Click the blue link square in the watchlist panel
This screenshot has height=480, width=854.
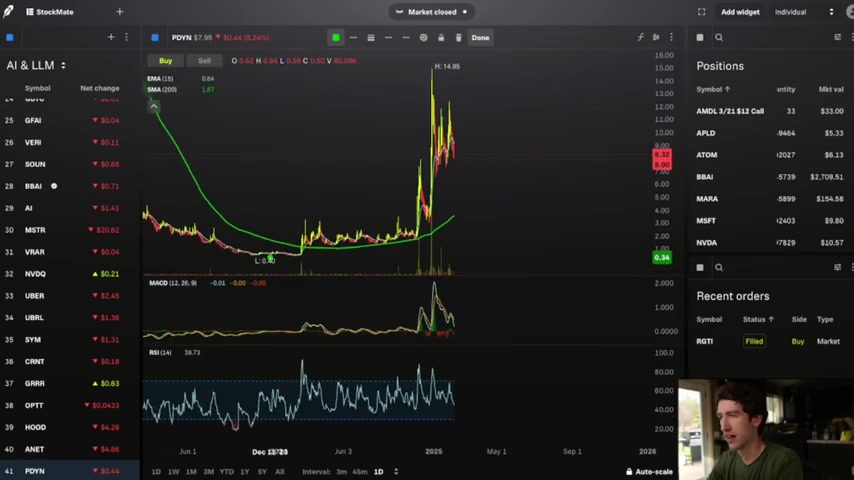(10, 38)
